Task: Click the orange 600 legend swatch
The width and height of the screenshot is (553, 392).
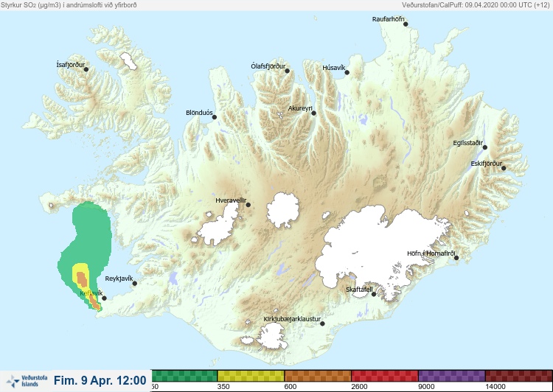Action: coord(318,376)
